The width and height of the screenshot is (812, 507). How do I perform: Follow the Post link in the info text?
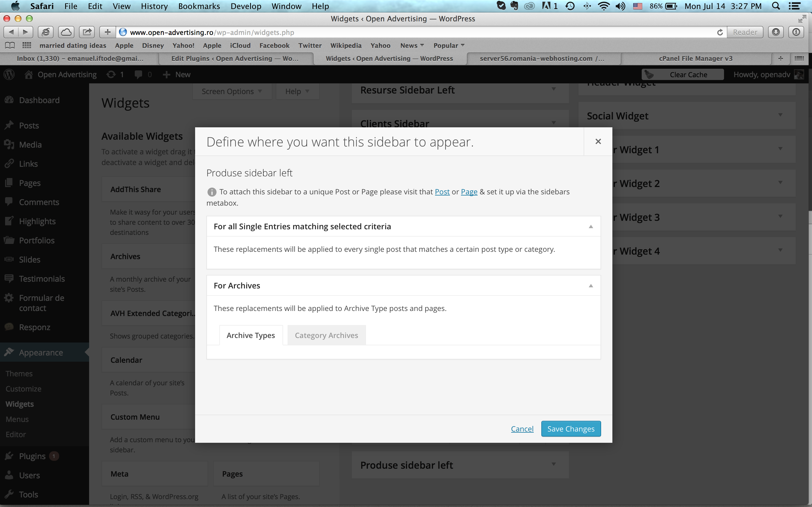442,192
